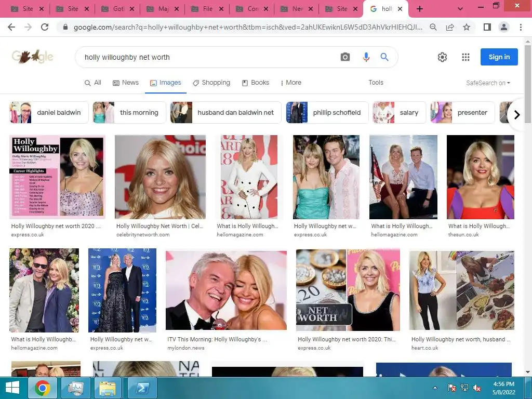Image resolution: width=532 pixels, height=399 pixels.
Task: Close the active Google search tab
Action: pyautogui.click(x=400, y=9)
